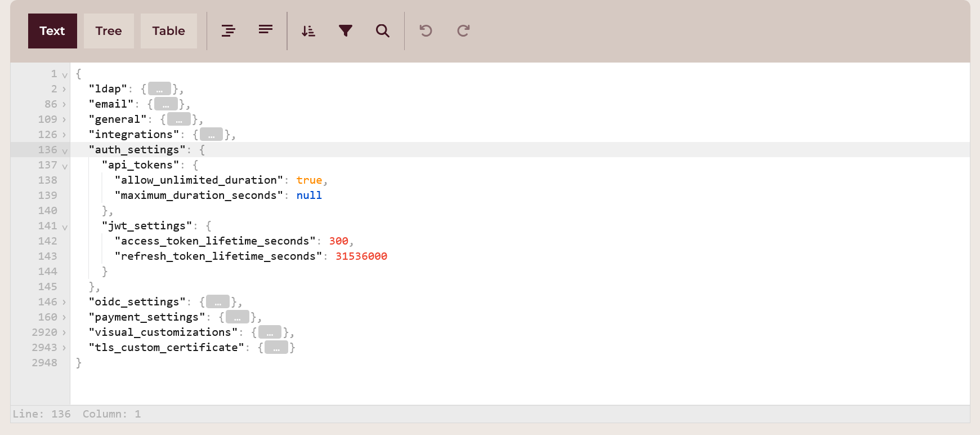Expand the ldap fold arrow in gutter
The image size is (980, 435).
(x=64, y=90)
